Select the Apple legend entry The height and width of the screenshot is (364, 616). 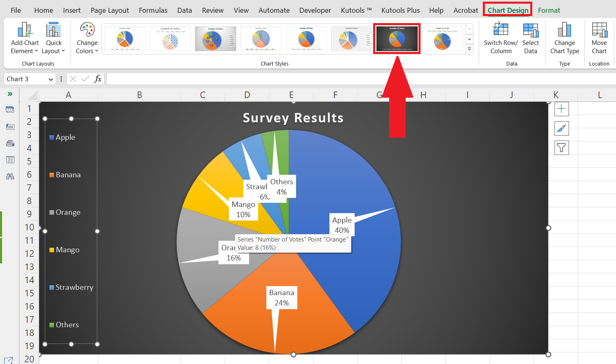coord(62,137)
